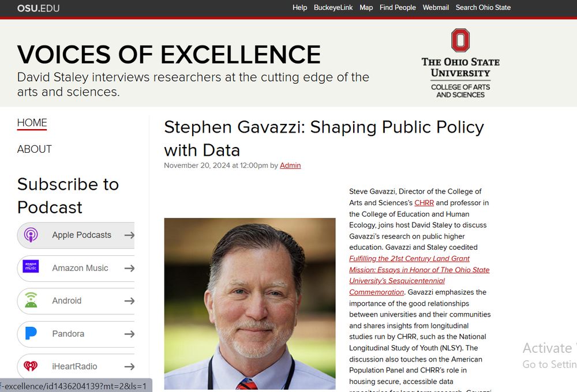
Task: Click the green Android podcast icon
Action: coord(31,301)
